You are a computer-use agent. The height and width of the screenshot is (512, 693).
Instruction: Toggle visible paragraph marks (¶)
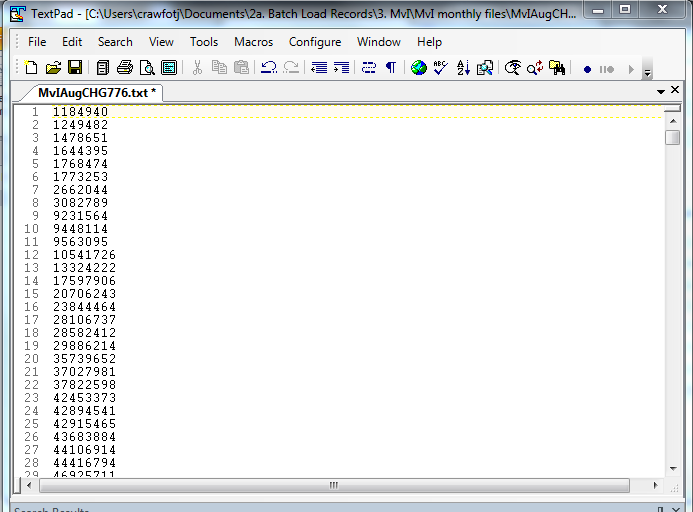(x=390, y=68)
